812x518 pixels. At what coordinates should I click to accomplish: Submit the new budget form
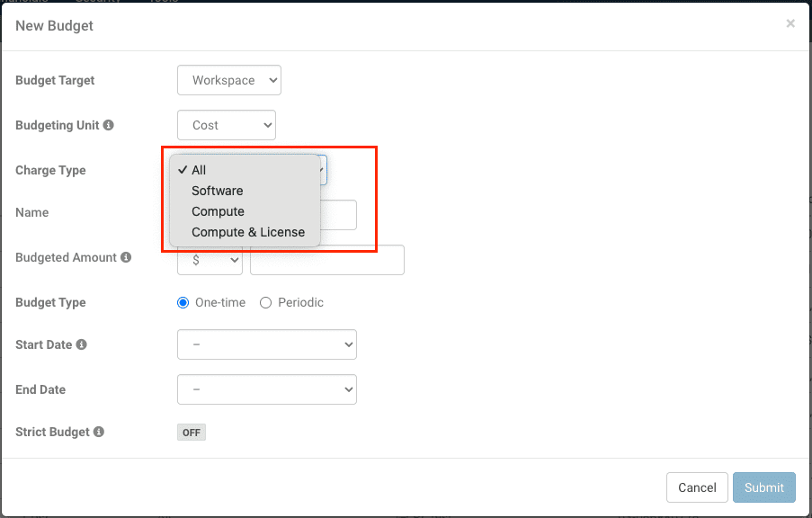[763, 487]
